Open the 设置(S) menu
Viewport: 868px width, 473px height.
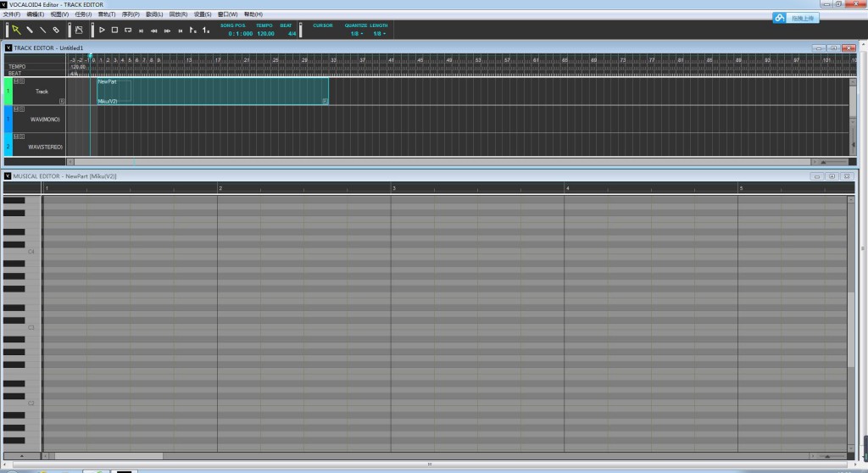coord(202,14)
